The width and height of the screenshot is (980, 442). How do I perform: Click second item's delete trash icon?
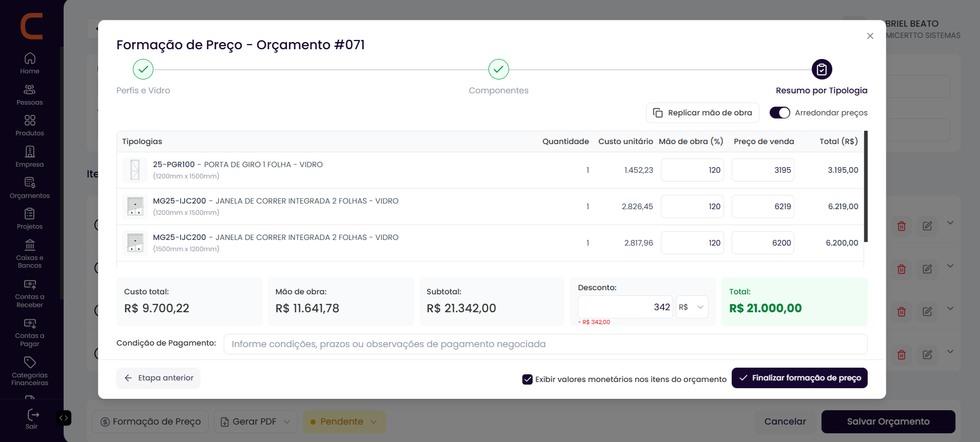(x=901, y=269)
